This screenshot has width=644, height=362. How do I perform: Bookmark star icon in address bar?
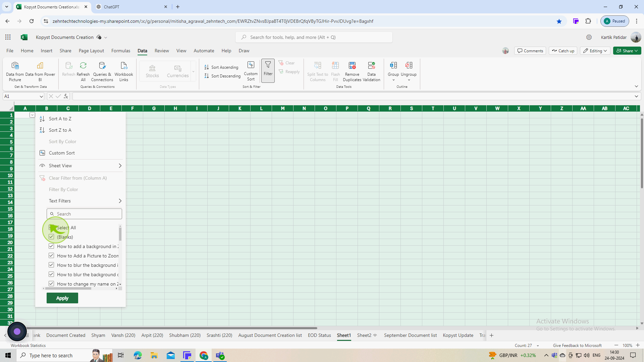click(x=559, y=21)
